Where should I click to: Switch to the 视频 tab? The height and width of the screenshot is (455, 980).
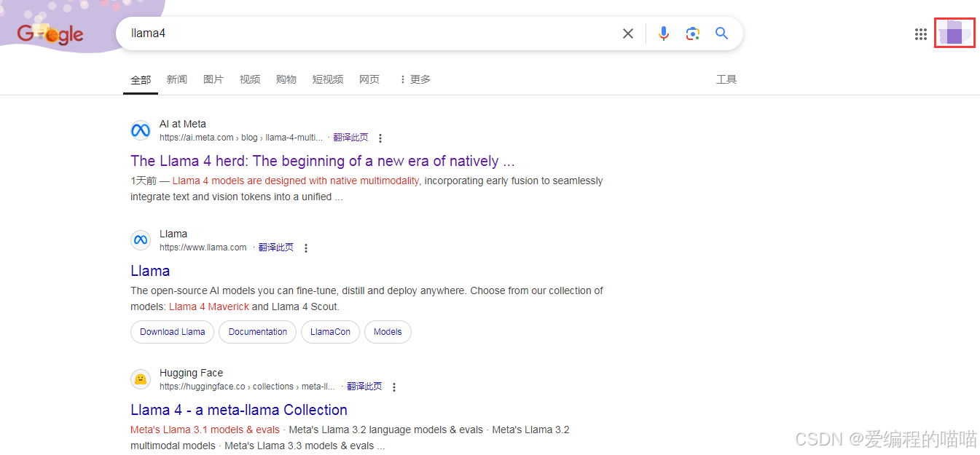click(x=250, y=79)
